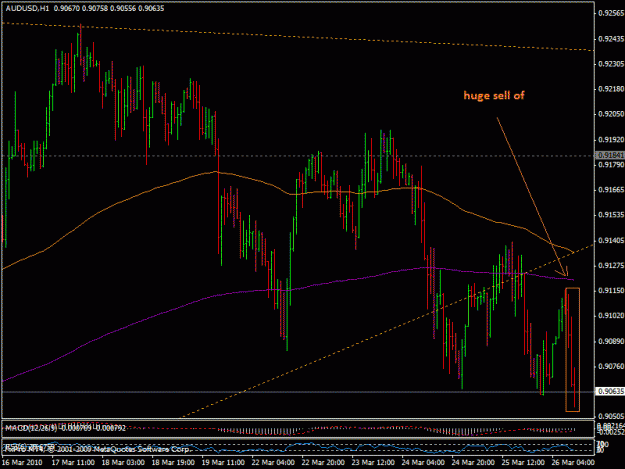
Task: Click the 24 Mar 20:00 time label
Action: (473, 463)
